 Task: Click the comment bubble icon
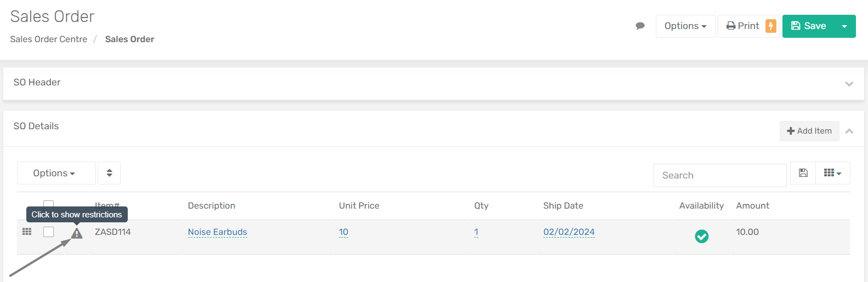click(x=640, y=26)
